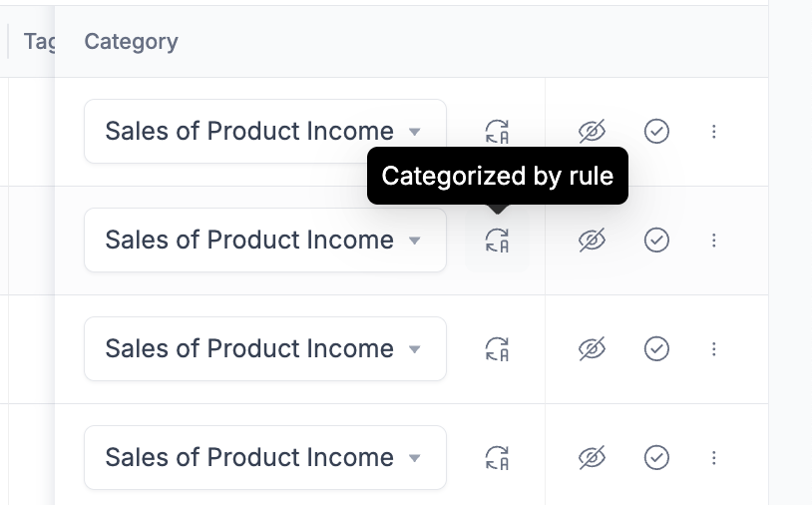Toggle the hide eye icon in second row
Screen dimensions: 812x505
click(x=593, y=241)
